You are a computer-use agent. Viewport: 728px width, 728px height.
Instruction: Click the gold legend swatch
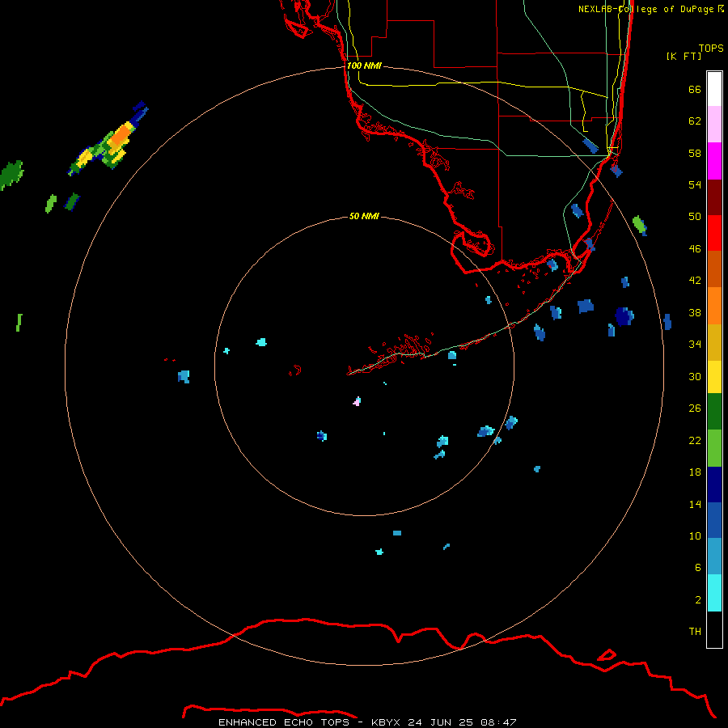pos(714,342)
